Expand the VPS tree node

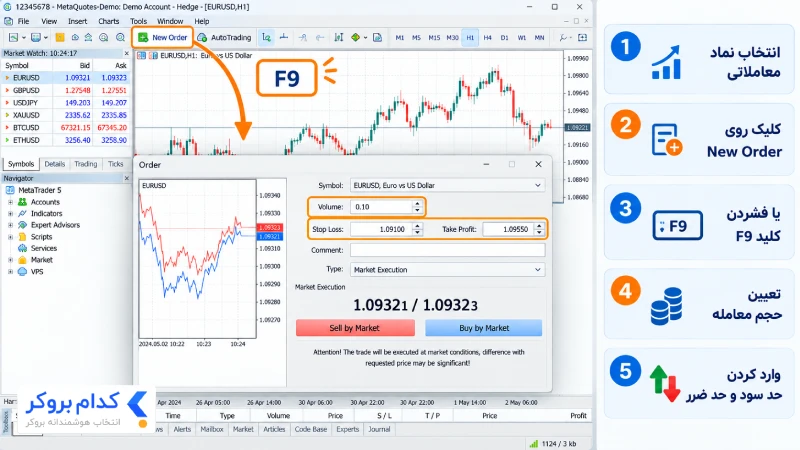click(x=10, y=272)
